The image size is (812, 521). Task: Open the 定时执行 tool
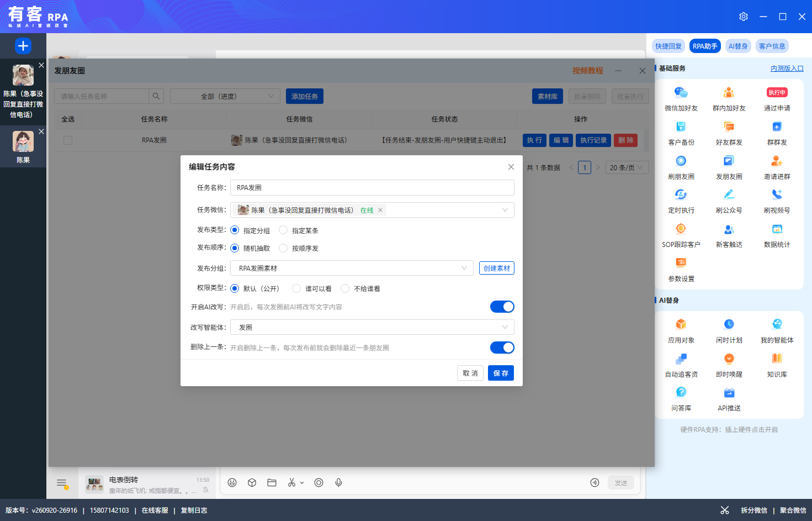pyautogui.click(x=681, y=201)
